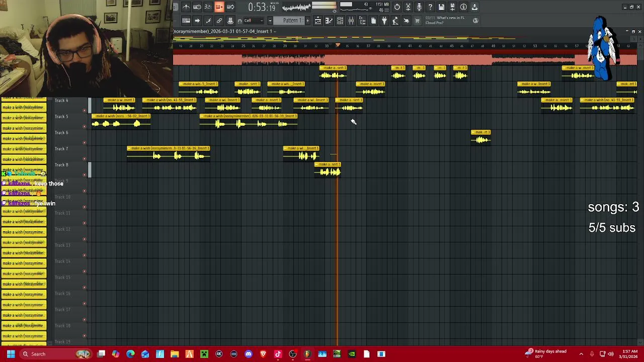
Task: Toggle the mute dot below Track 12
Action: tap(84, 239)
